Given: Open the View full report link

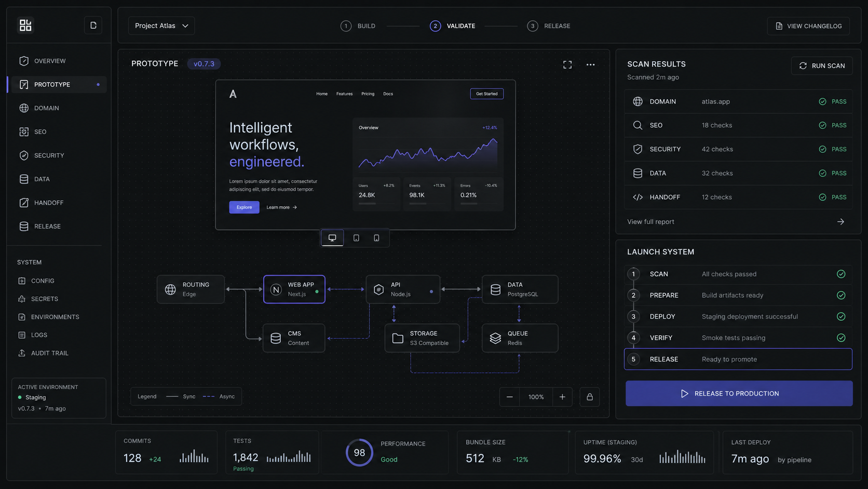Looking at the screenshot, I should [650, 222].
